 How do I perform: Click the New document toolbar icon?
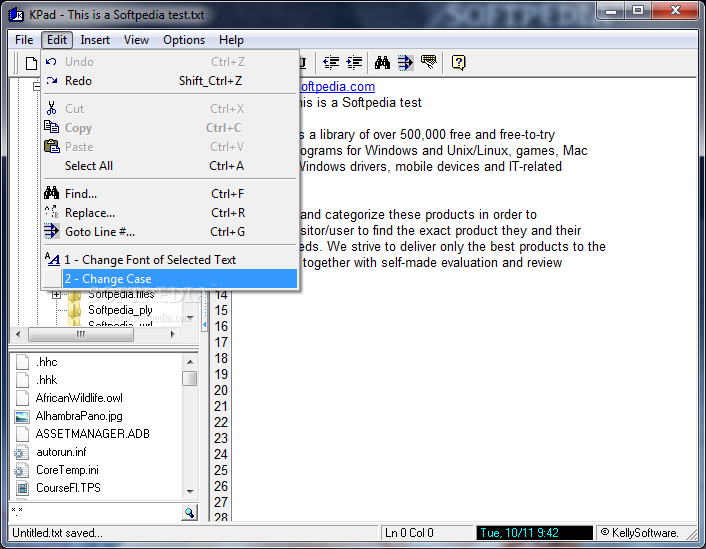pyautogui.click(x=31, y=63)
